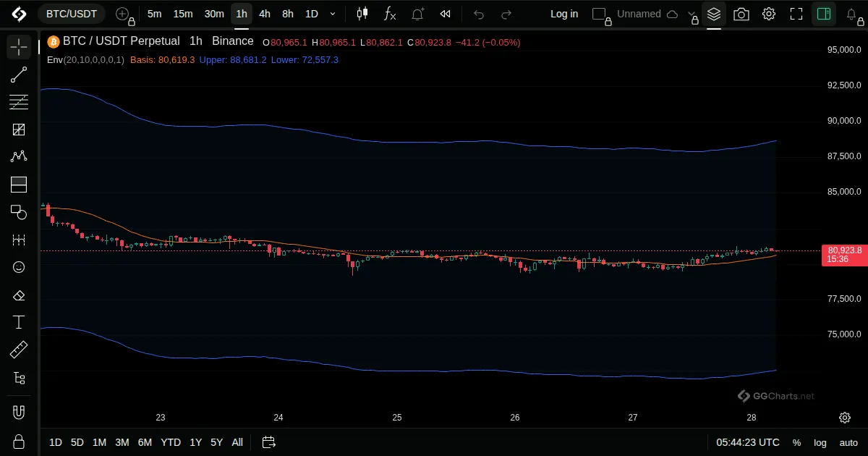Open the BTC/USDT symbol search
The height and width of the screenshot is (456, 868).
[x=72, y=14]
